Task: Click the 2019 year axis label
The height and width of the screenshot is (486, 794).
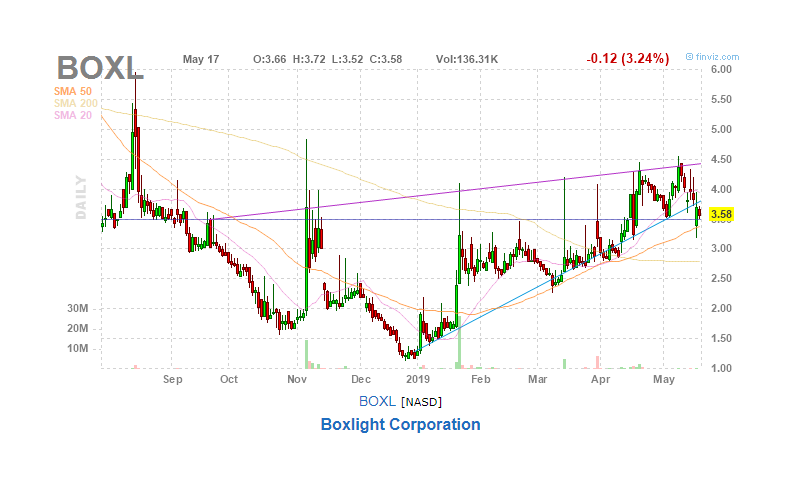Action: [x=418, y=379]
